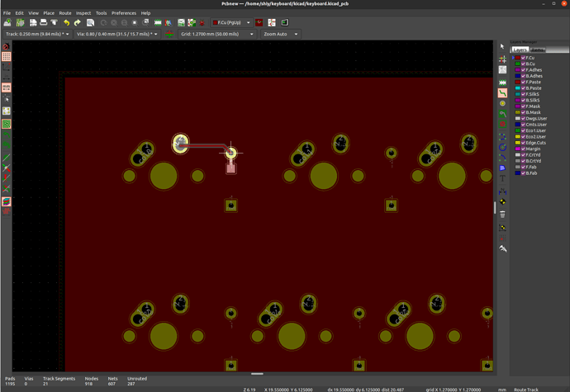This screenshot has height=392, width=570.
Task: Select the Measure Distance tool
Action: coord(502,248)
